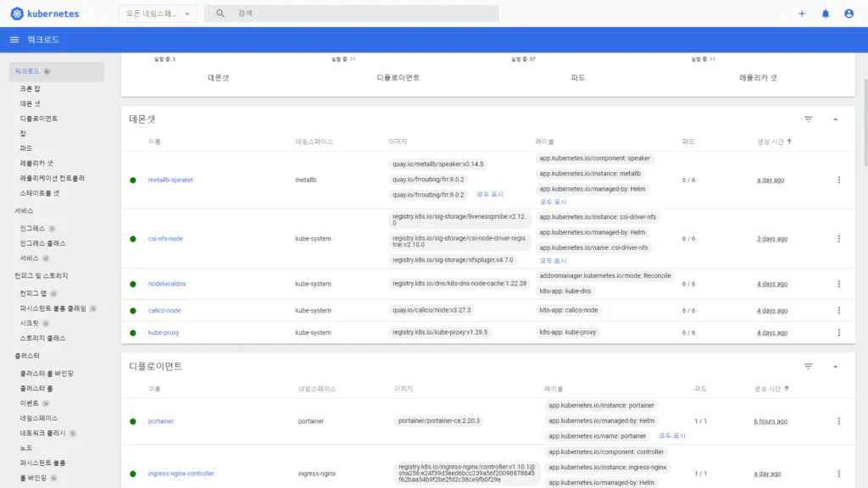Select 디플로이먼트 in the sidebar

coord(39,119)
